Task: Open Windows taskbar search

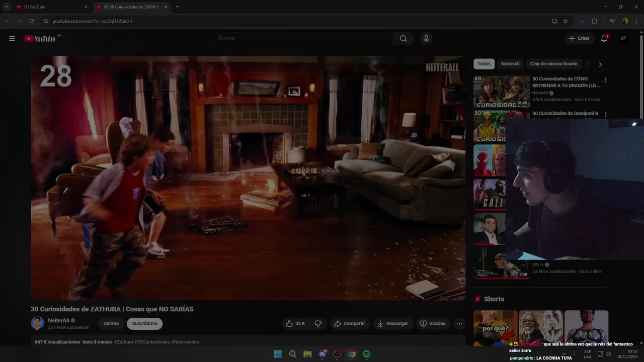Action: (293, 354)
